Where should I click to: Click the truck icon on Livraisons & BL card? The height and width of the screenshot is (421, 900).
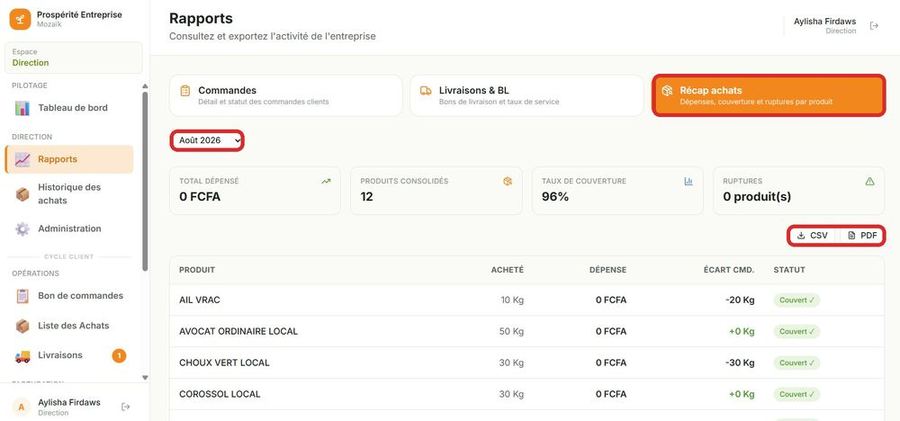(x=425, y=91)
